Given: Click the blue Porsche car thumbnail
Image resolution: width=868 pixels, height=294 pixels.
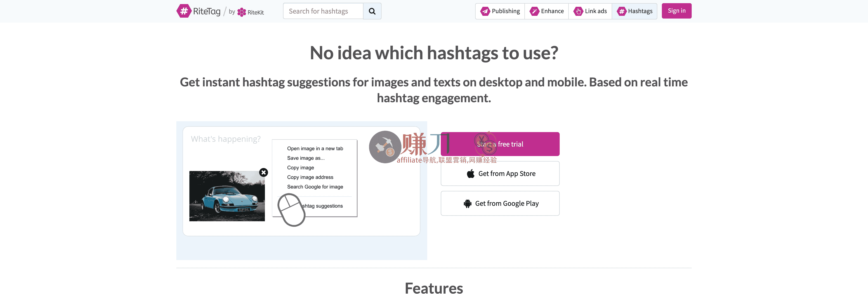Looking at the screenshot, I should pos(227,196).
